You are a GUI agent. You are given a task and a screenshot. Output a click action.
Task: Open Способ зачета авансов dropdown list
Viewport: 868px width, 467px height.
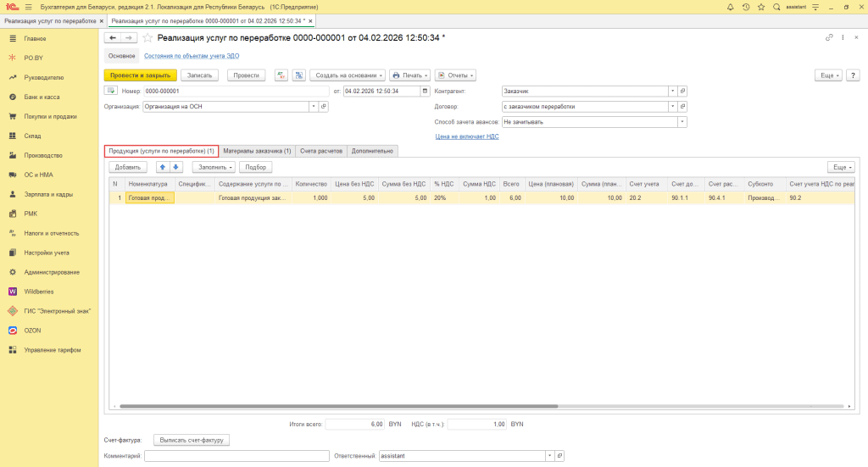pos(682,121)
